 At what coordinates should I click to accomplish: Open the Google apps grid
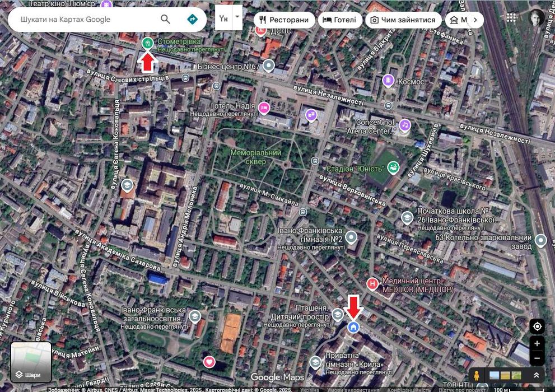(511, 18)
